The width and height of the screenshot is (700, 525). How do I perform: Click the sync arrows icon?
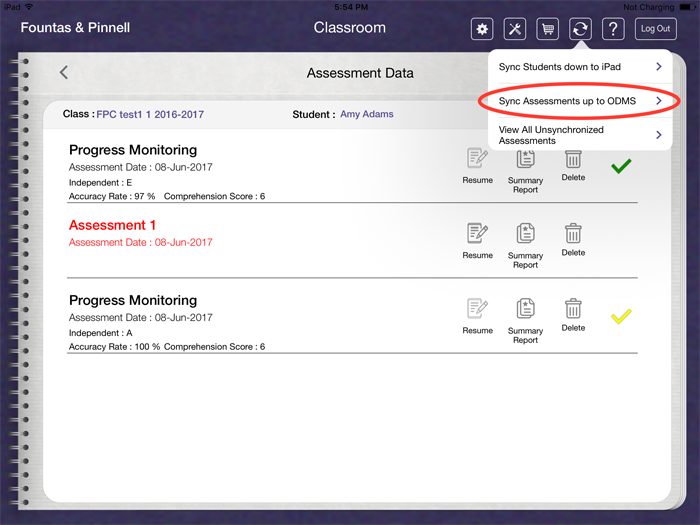click(580, 29)
